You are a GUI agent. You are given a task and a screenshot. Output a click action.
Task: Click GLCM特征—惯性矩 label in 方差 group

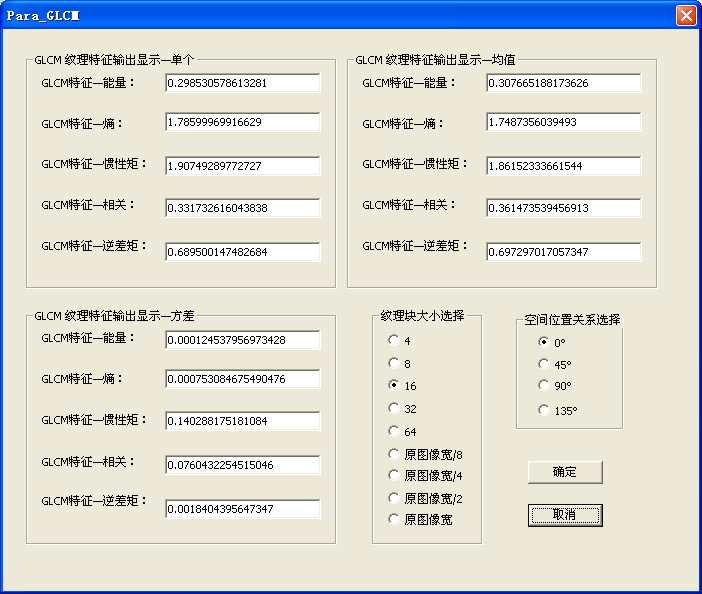coord(94,420)
